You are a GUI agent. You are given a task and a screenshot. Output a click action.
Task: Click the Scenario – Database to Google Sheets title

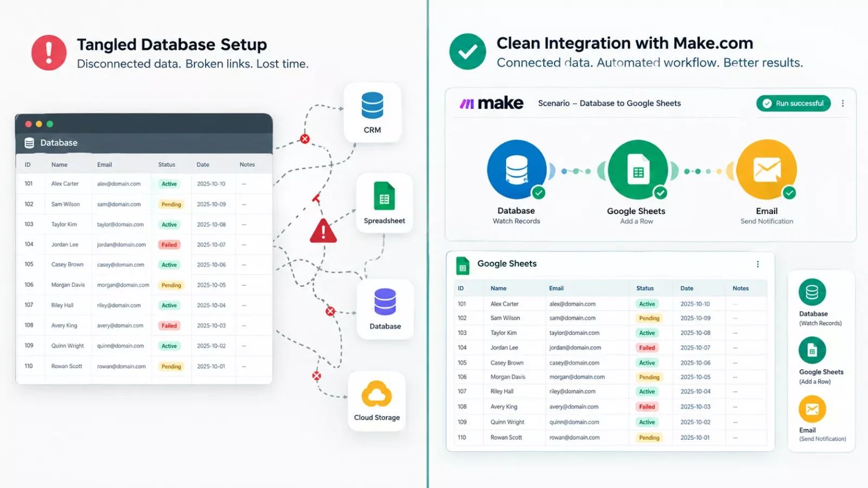[609, 103]
